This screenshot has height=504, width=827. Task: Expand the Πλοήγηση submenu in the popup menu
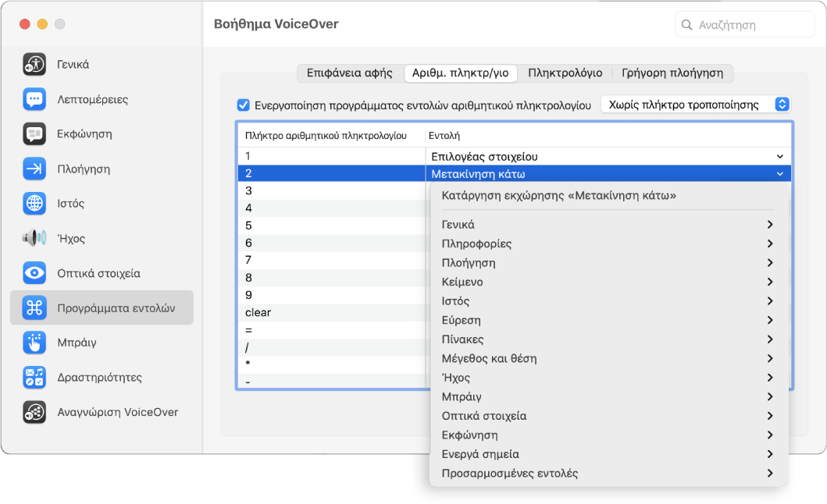point(608,263)
